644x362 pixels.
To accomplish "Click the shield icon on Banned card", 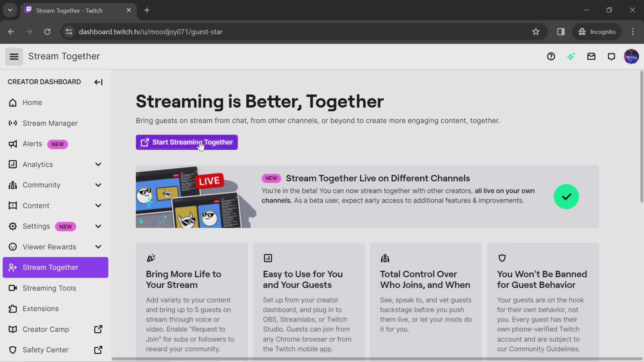I will coord(502,258).
